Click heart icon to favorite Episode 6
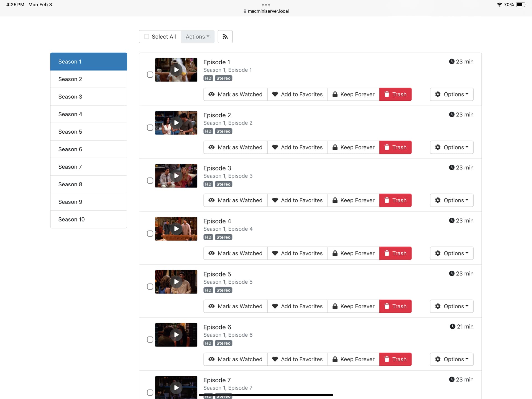This screenshot has width=532, height=399. point(275,359)
